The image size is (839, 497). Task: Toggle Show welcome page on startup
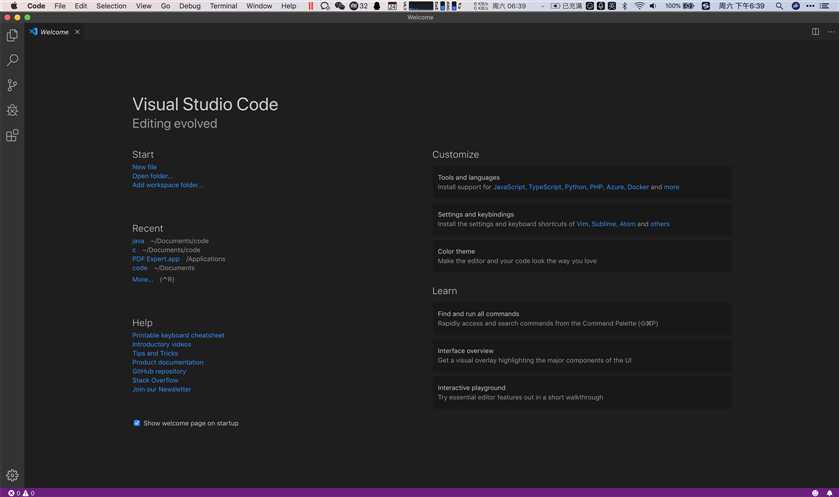pyautogui.click(x=136, y=423)
